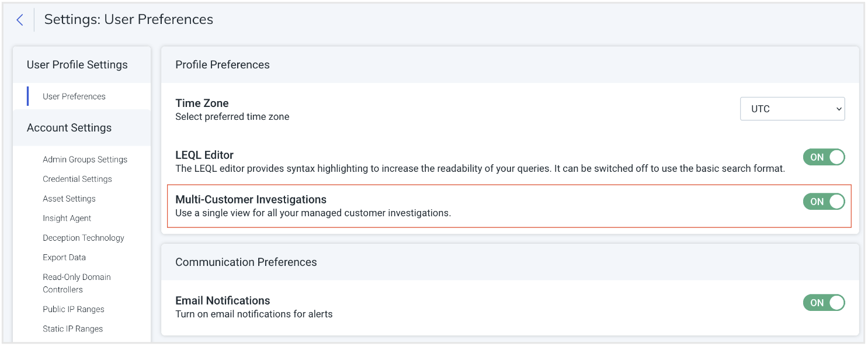Click the Account Settings section header
The width and height of the screenshot is (868, 346).
(x=69, y=128)
